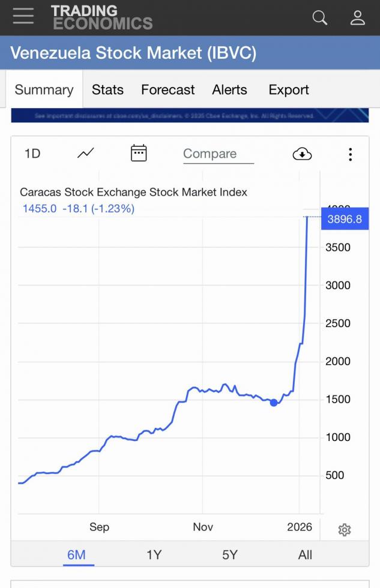The width and height of the screenshot is (380, 588).
Task: Change chart type with line icon
Action: click(x=86, y=154)
